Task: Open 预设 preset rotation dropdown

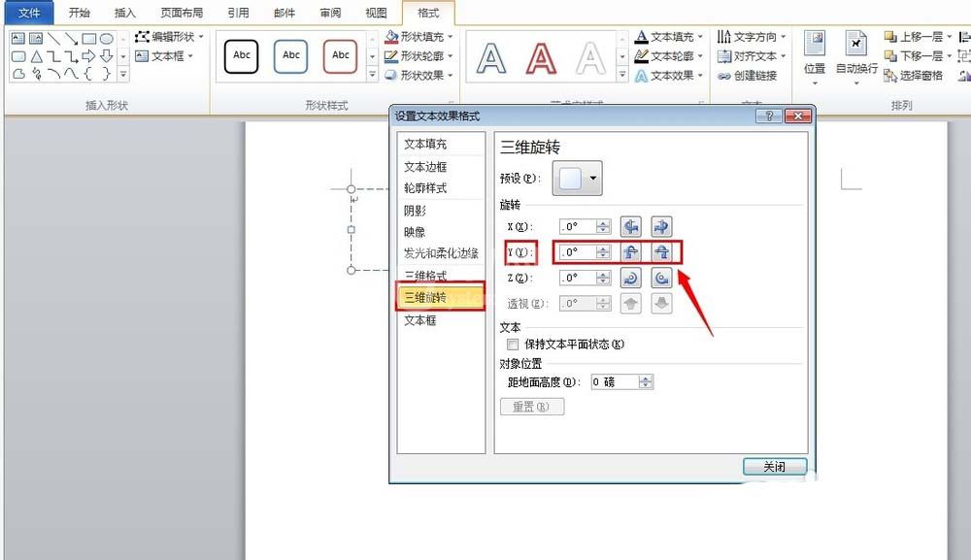Action: (x=577, y=179)
